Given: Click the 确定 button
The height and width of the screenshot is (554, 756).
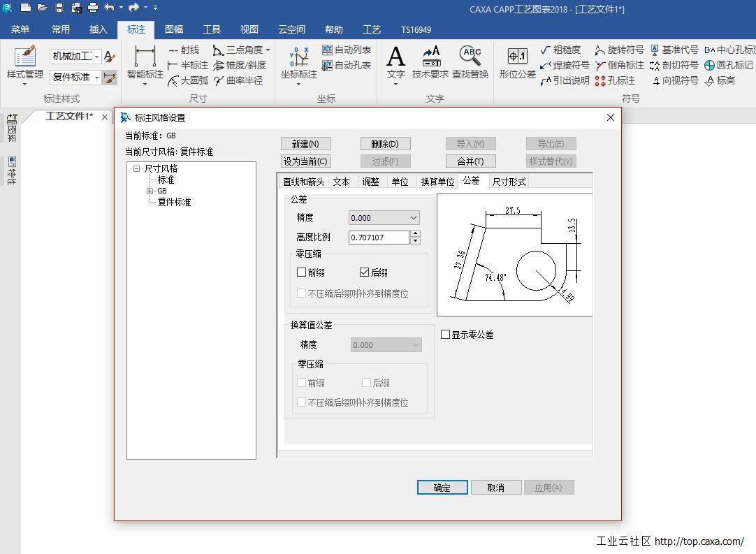Looking at the screenshot, I should [442, 488].
